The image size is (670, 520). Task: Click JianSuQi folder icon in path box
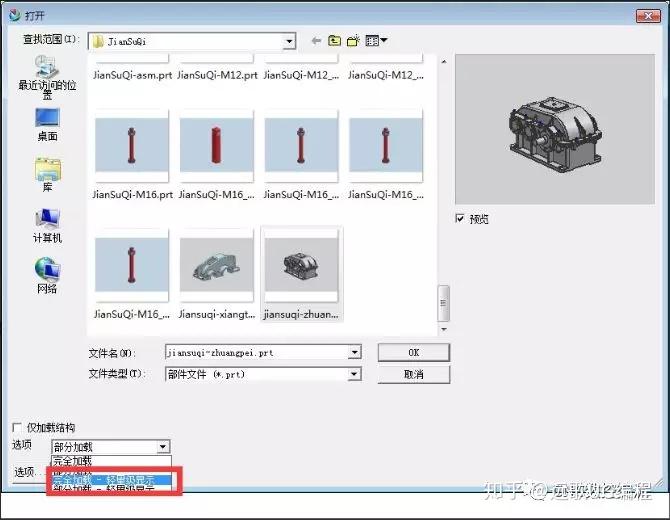point(98,41)
